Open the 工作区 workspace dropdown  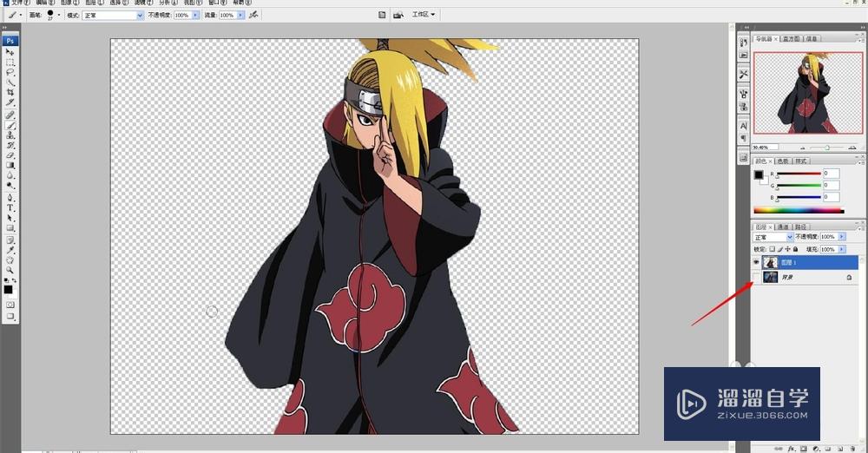click(x=424, y=15)
